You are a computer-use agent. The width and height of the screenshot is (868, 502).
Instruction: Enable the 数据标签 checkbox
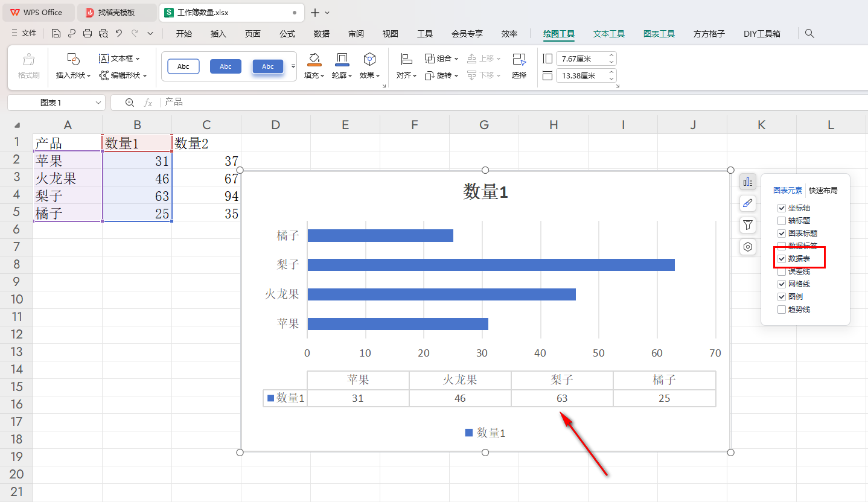click(x=782, y=246)
